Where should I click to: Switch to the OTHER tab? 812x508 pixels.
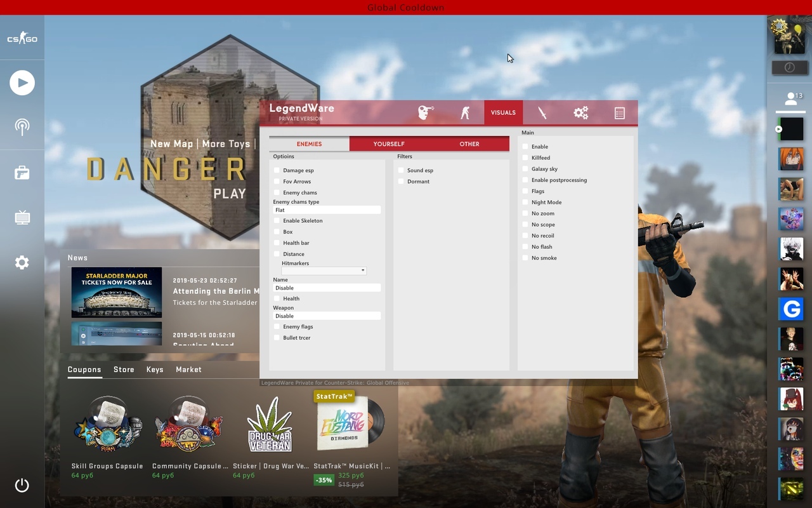[469, 144]
